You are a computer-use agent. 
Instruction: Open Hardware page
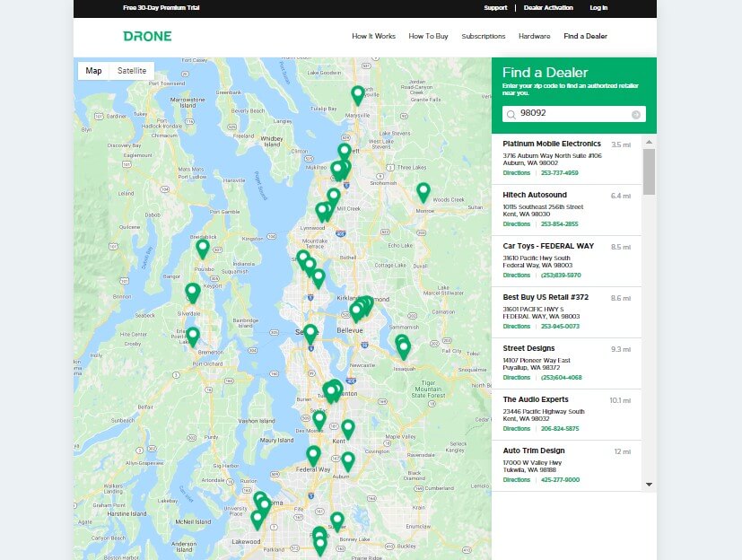pos(534,36)
